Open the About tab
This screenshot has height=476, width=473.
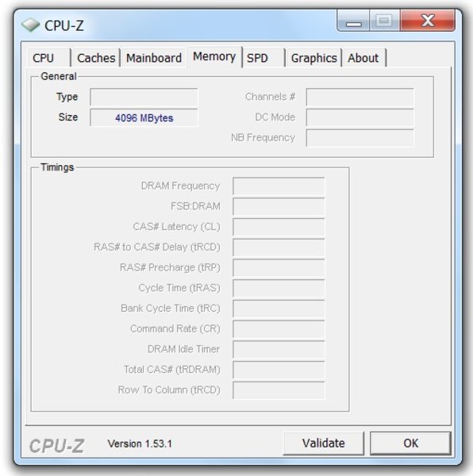coord(363,58)
